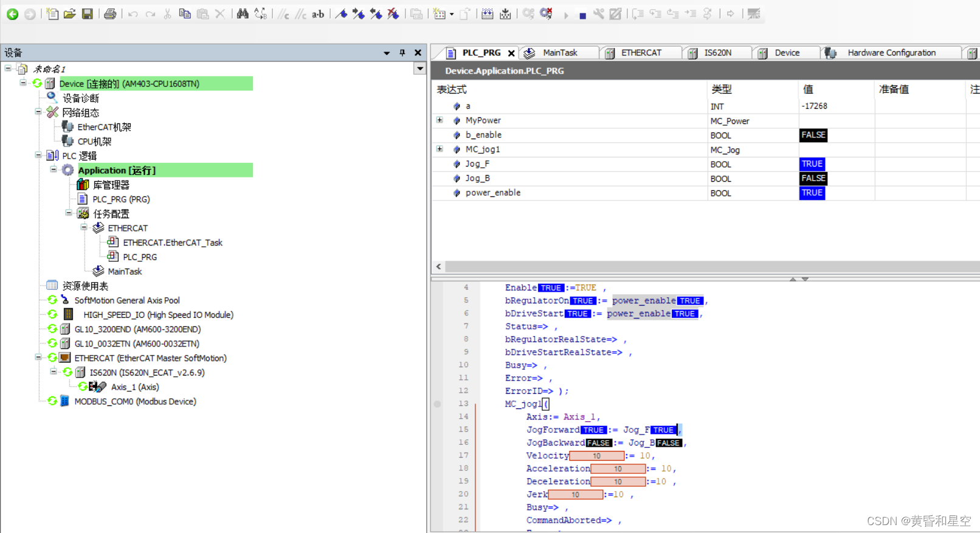Select 设备诊断 in device tree
Image resolution: width=980 pixels, height=533 pixels.
point(80,98)
